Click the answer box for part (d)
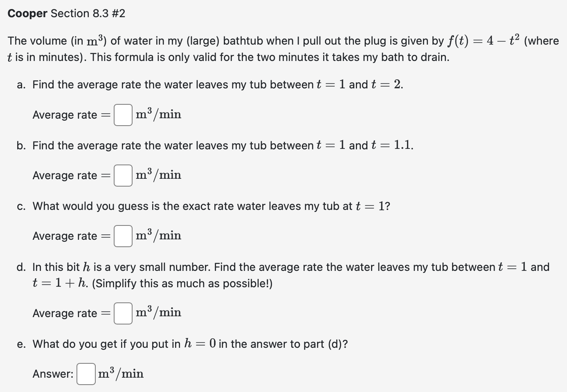Screen dimensions: 567x392 pyautogui.click(x=122, y=313)
